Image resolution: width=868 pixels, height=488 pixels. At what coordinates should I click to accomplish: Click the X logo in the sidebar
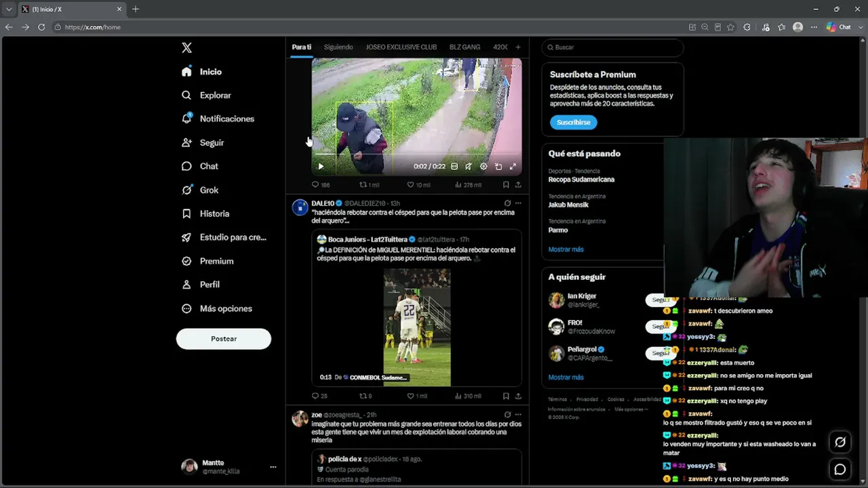click(x=186, y=47)
